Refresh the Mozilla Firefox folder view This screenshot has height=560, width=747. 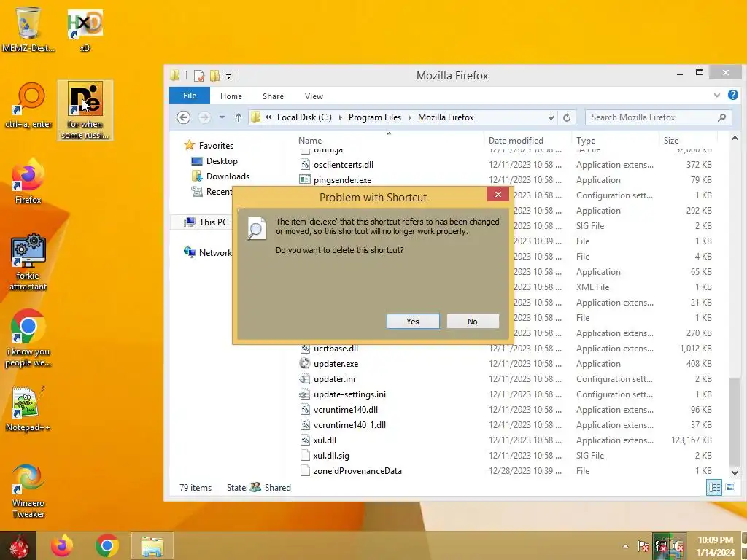point(566,117)
